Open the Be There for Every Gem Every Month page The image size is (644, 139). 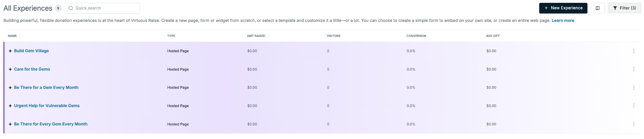tap(51, 124)
